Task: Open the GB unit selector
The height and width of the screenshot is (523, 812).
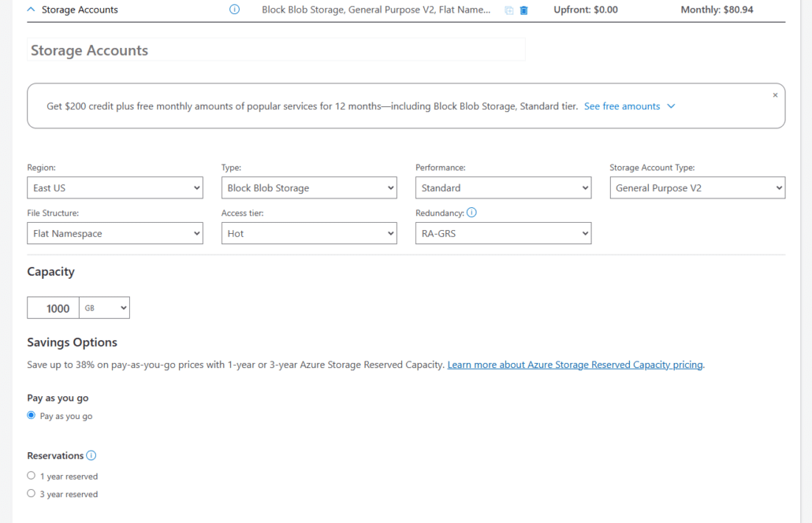Action: point(104,307)
